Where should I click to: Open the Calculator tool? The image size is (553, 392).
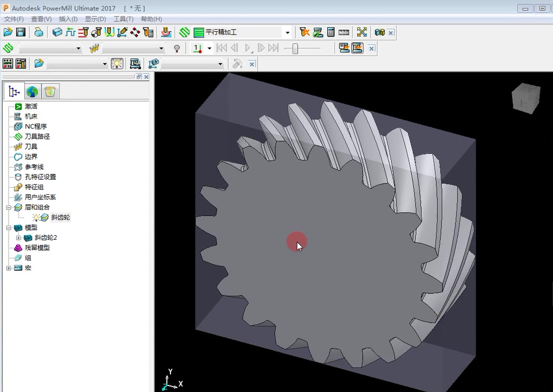click(331, 32)
